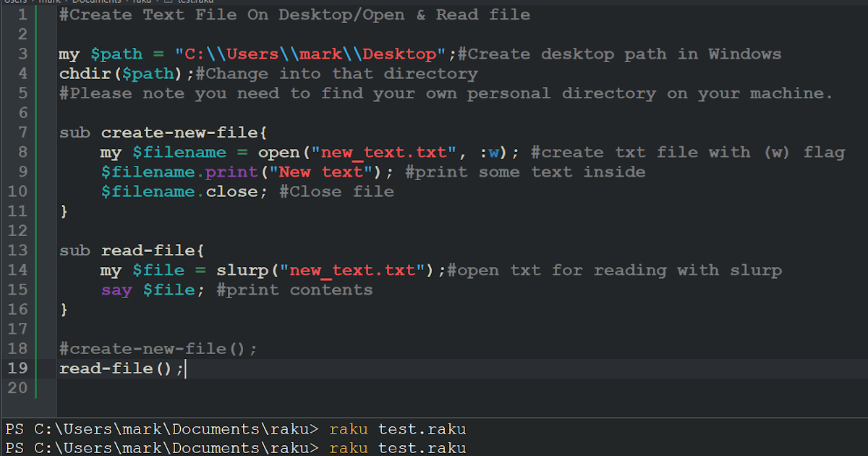Image resolution: width=868 pixels, height=456 pixels.
Task: Click the sub name create-new-file on line 7
Action: [x=179, y=132]
